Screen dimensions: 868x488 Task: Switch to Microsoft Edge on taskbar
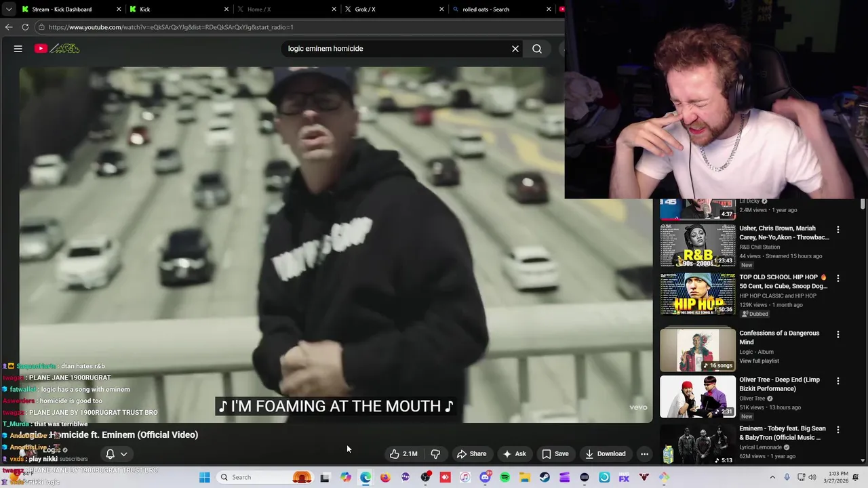tap(366, 477)
